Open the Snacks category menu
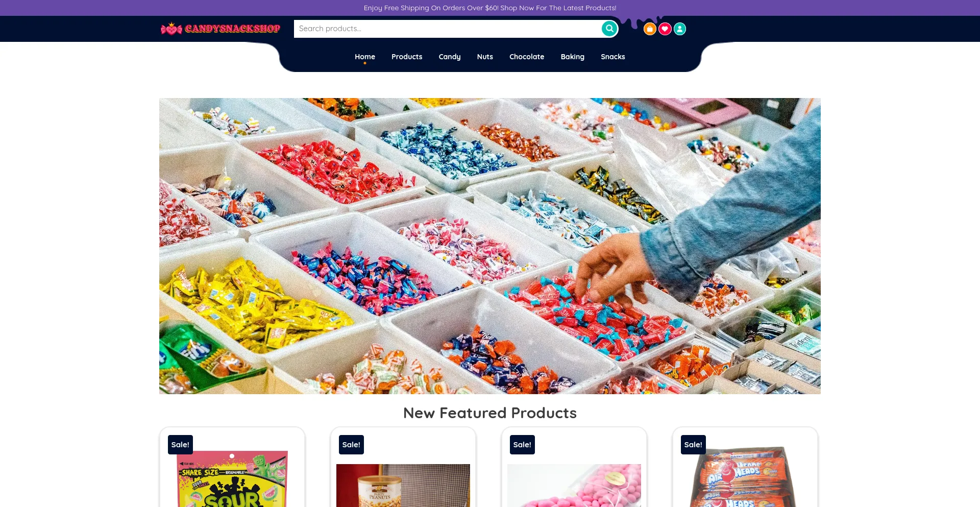Image resolution: width=980 pixels, height=507 pixels. [613, 57]
